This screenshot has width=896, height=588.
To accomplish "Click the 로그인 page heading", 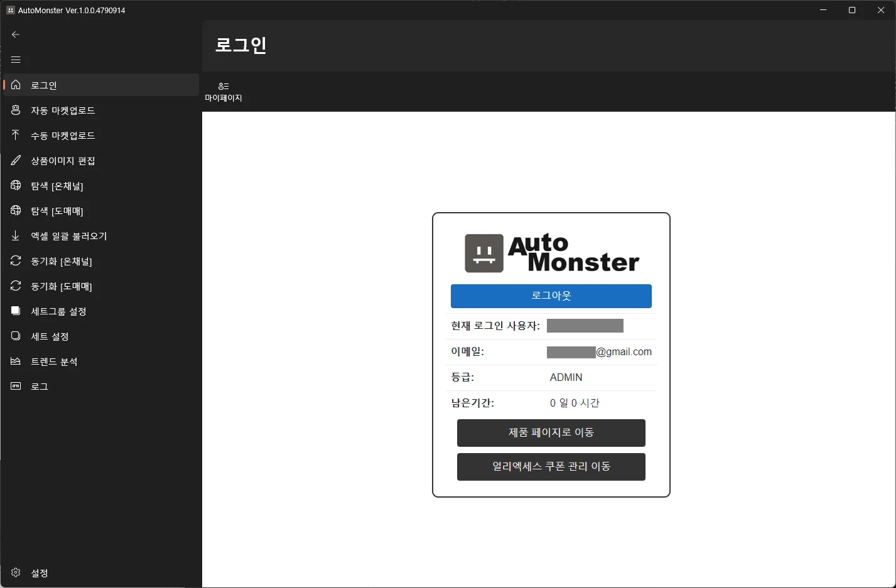I will [x=241, y=45].
